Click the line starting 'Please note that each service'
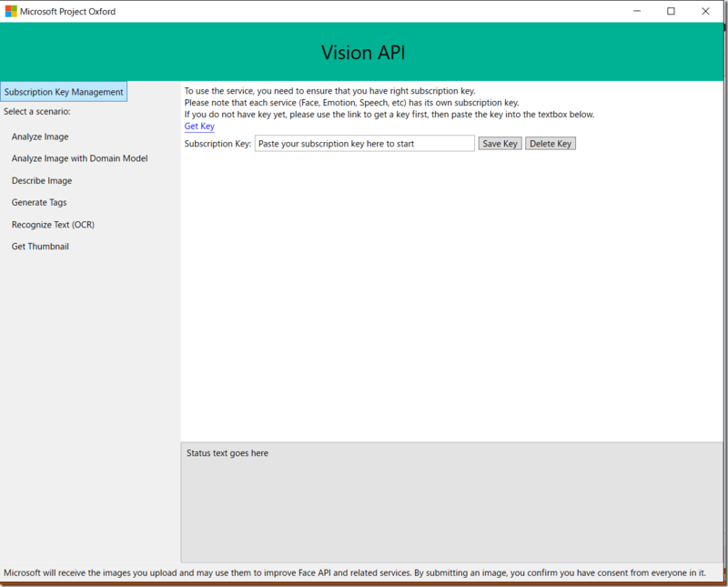 tap(351, 103)
